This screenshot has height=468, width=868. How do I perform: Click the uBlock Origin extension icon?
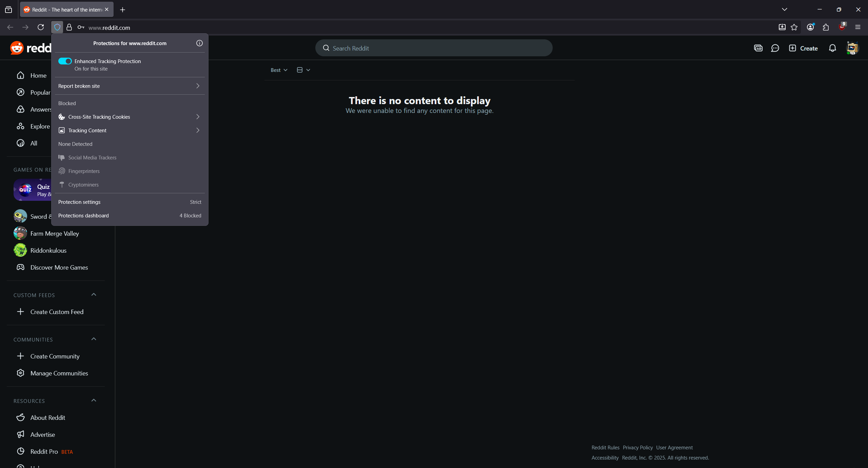tap(842, 27)
